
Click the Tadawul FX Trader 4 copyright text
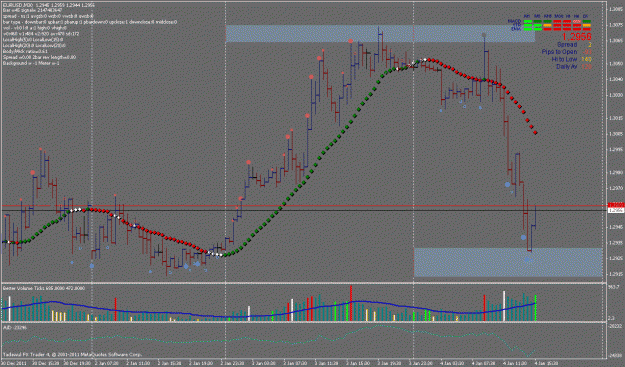pyautogui.click(x=72, y=354)
